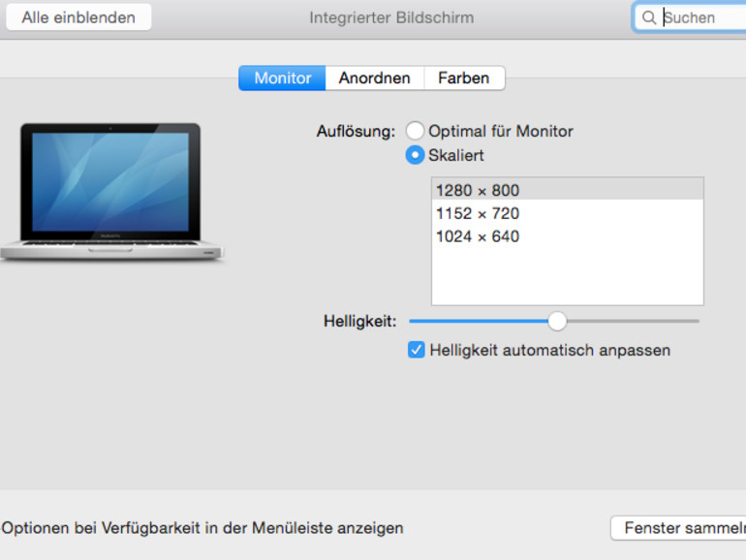This screenshot has height=560, width=746.
Task: Open the Farben tab
Action: 464,78
